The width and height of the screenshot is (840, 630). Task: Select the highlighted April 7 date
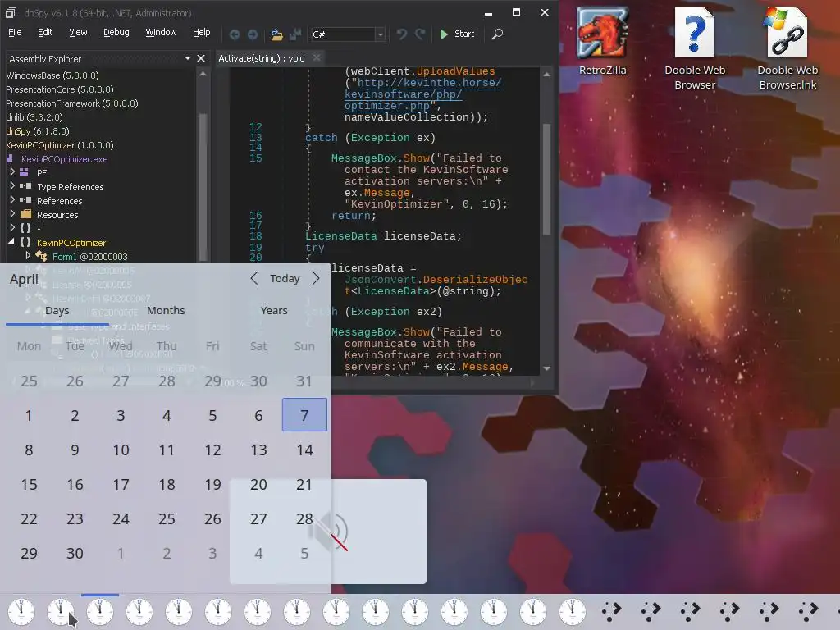(x=304, y=415)
